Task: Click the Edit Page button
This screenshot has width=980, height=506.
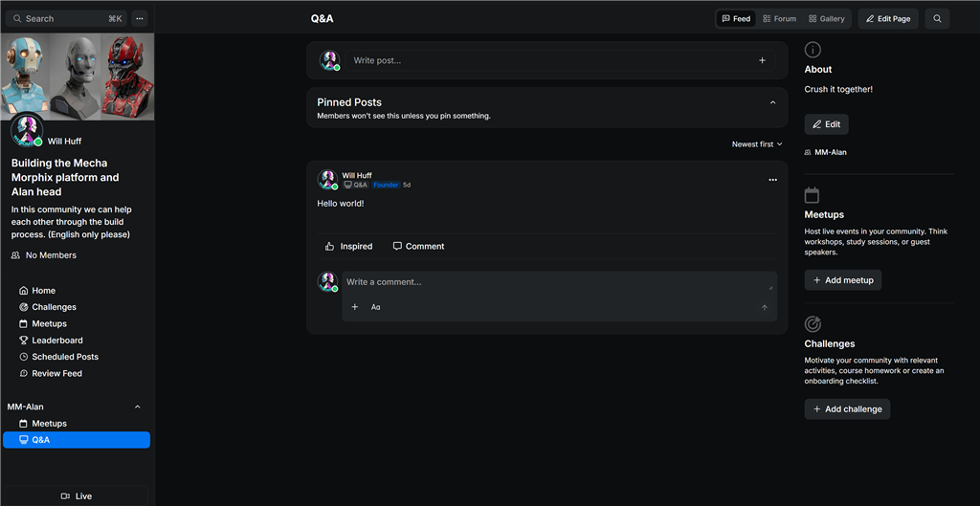Action: coord(888,18)
